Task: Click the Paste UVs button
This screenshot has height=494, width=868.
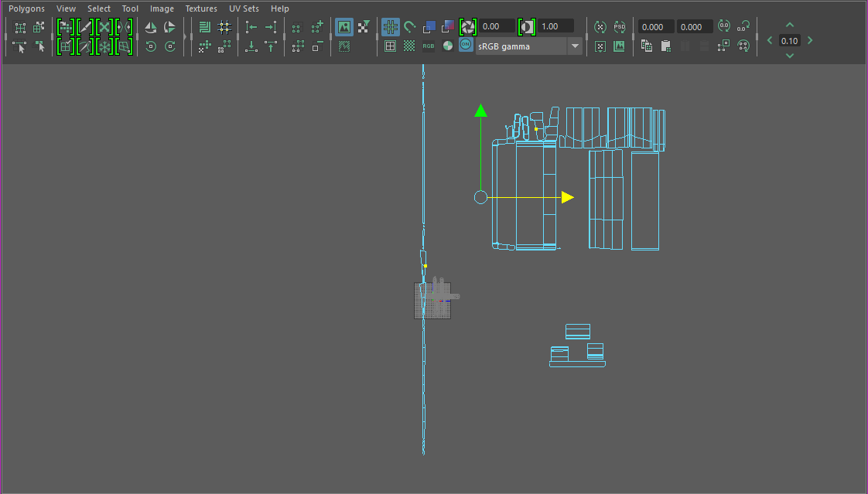Action: tap(665, 46)
